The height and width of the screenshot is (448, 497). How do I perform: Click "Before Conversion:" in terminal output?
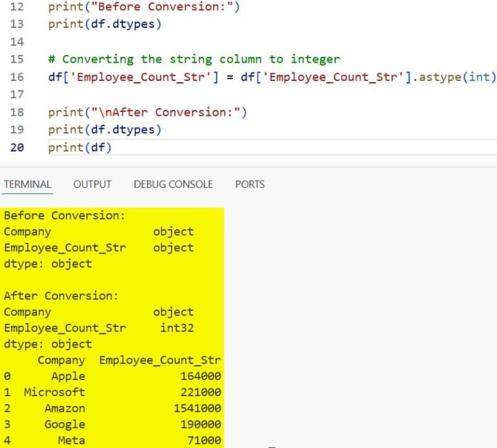[65, 216]
